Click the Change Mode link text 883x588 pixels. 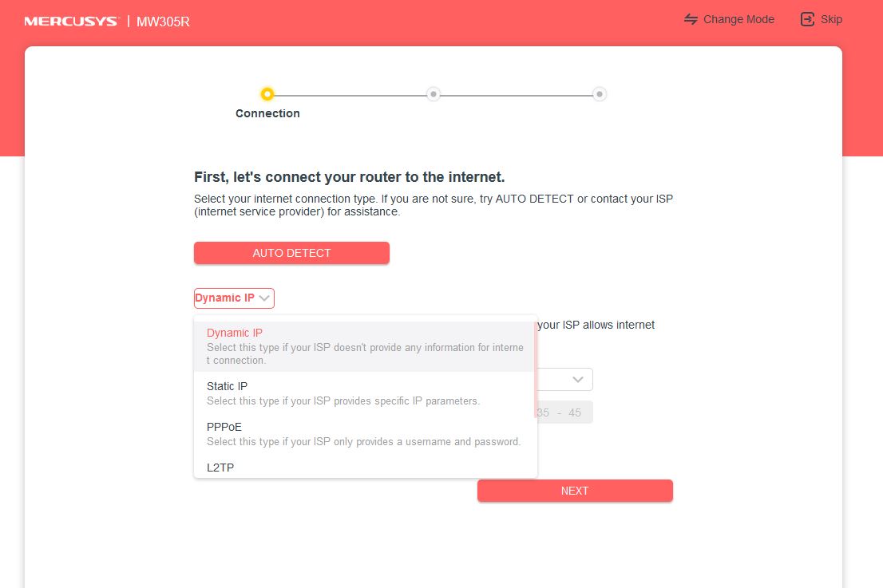click(x=738, y=20)
